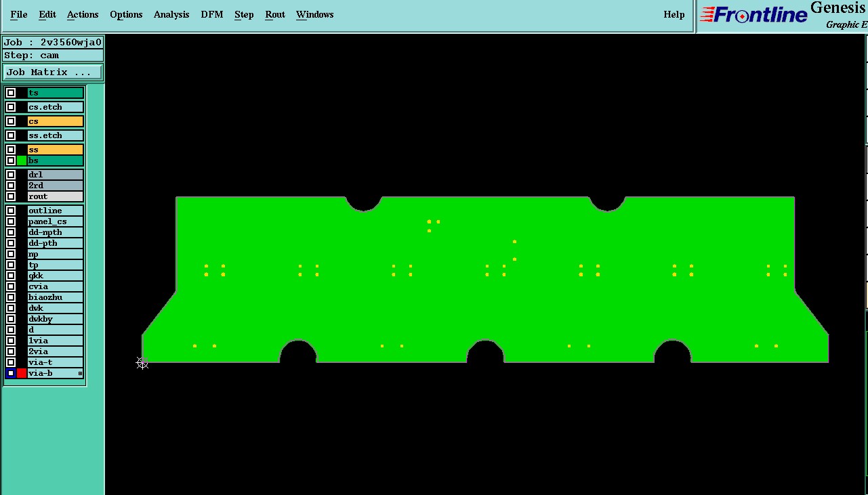This screenshot has width=868, height=495.
Task: Toggle the rout layer checkbox
Action: (11, 196)
